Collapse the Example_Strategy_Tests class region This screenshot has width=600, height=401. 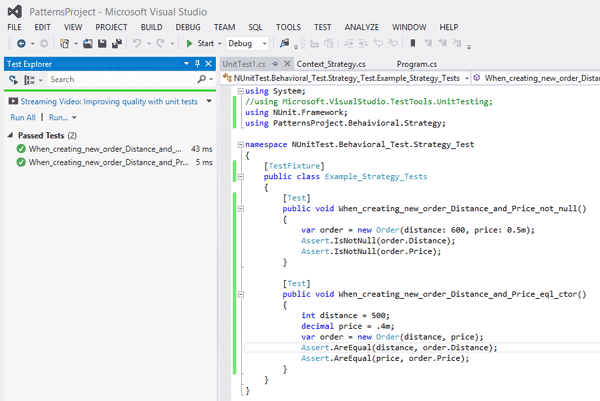point(241,176)
